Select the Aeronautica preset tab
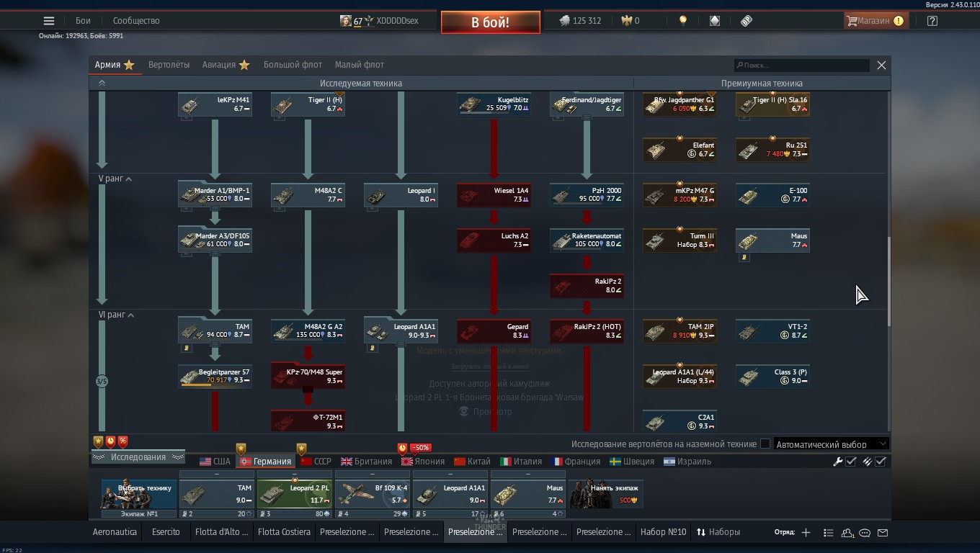The height and width of the screenshot is (553, 980). click(x=115, y=532)
